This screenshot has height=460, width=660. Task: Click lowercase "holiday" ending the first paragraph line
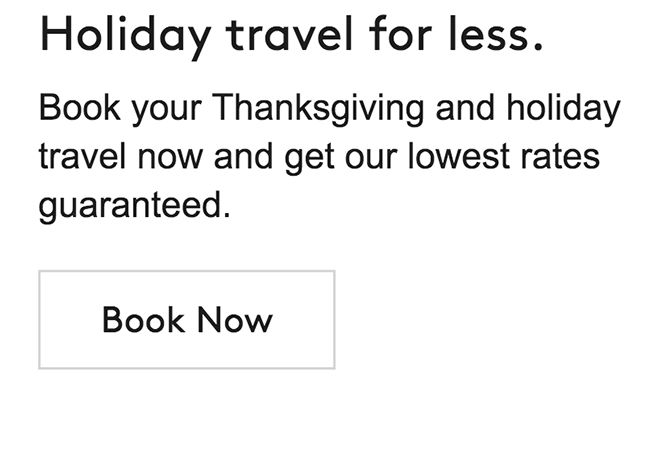[568, 109]
